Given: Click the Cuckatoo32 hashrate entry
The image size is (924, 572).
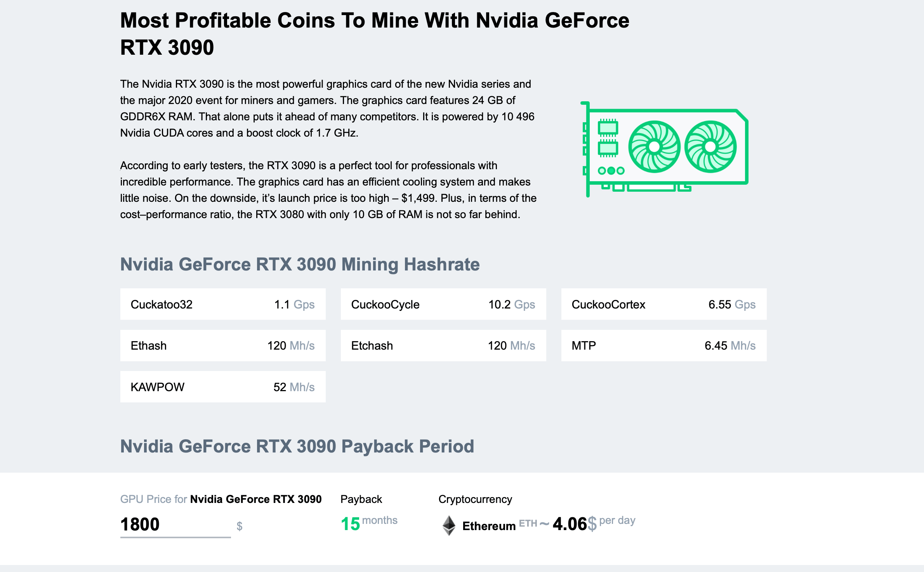Looking at the screenshot, I should 228,305.
